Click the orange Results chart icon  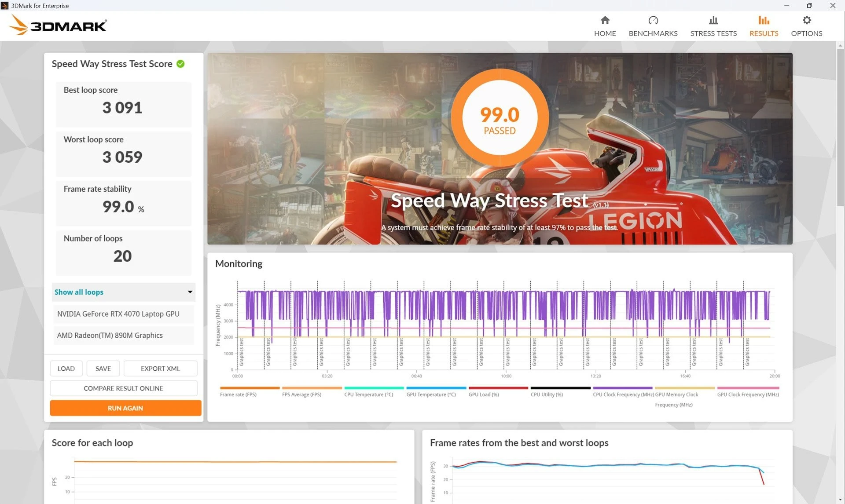pos(764,20)
